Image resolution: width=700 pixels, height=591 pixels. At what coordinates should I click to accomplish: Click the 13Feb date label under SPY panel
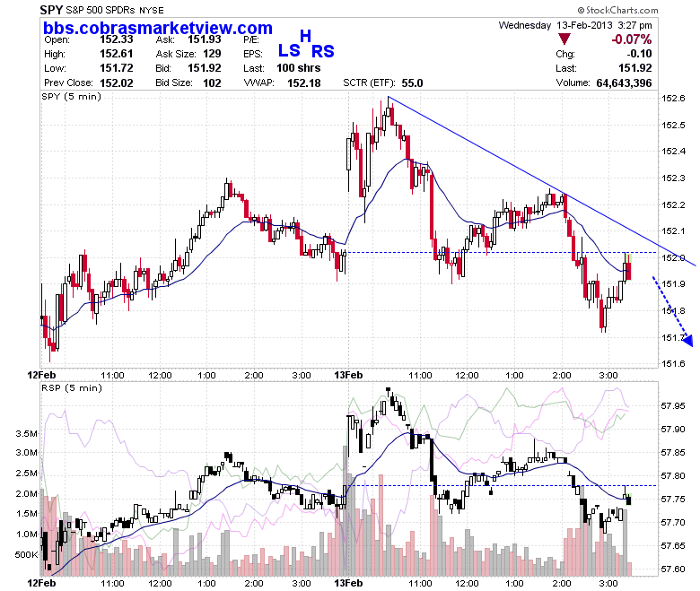tap(348, 375)
